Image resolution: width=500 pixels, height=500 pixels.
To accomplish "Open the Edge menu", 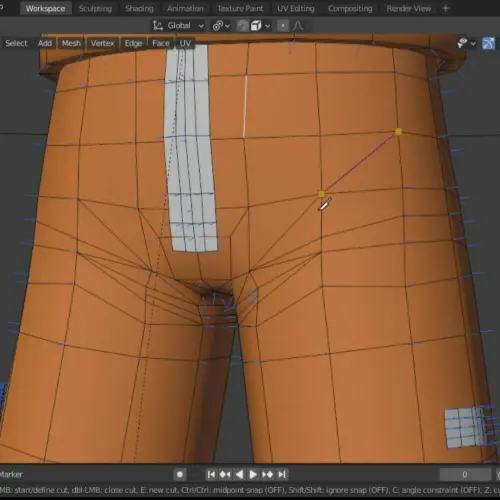I will coord(133,43).
